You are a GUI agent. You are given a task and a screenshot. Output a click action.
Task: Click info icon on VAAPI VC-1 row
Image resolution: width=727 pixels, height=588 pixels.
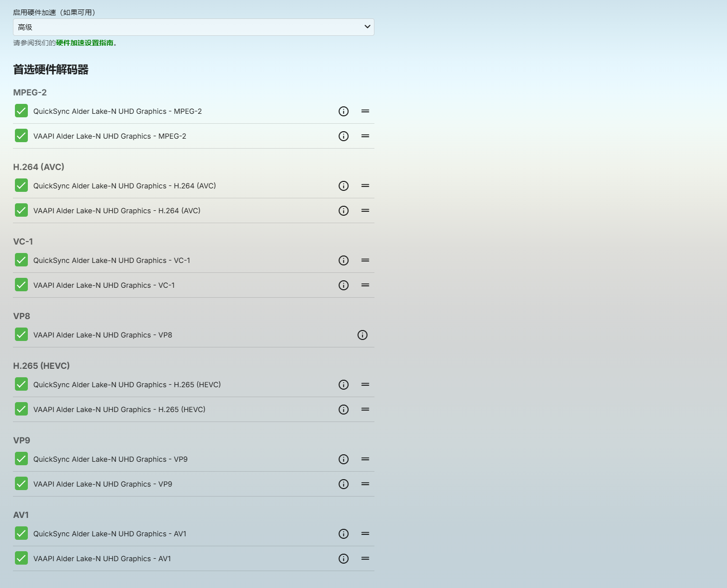coord(344,285)
